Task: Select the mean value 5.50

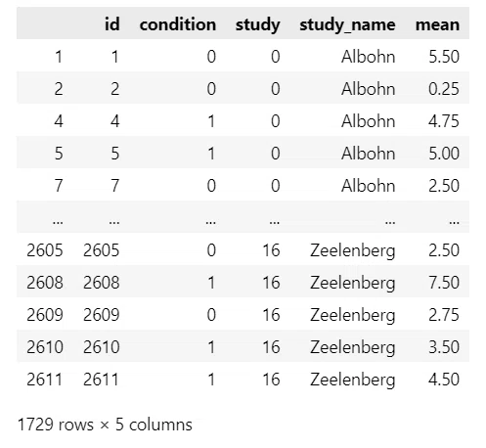Action: coord(444,57)
